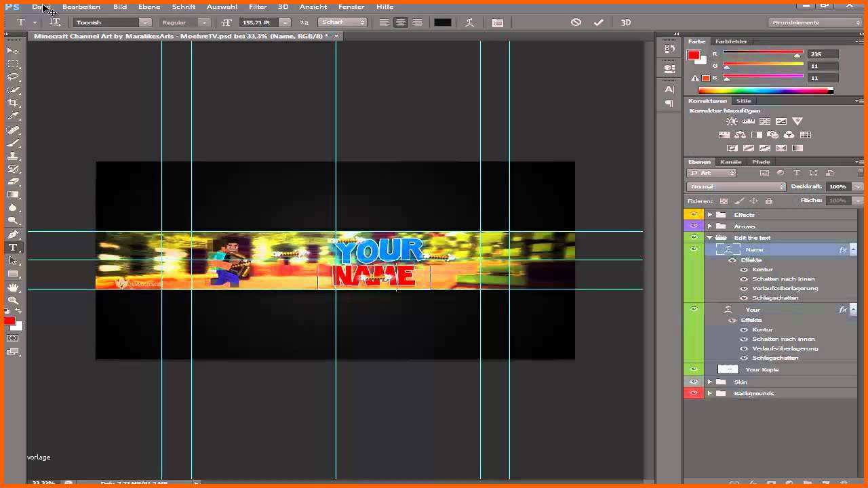Select the Path Selection tool
Image resolution: width=868 pixels, height=488 pixels.
coord(13,260)
